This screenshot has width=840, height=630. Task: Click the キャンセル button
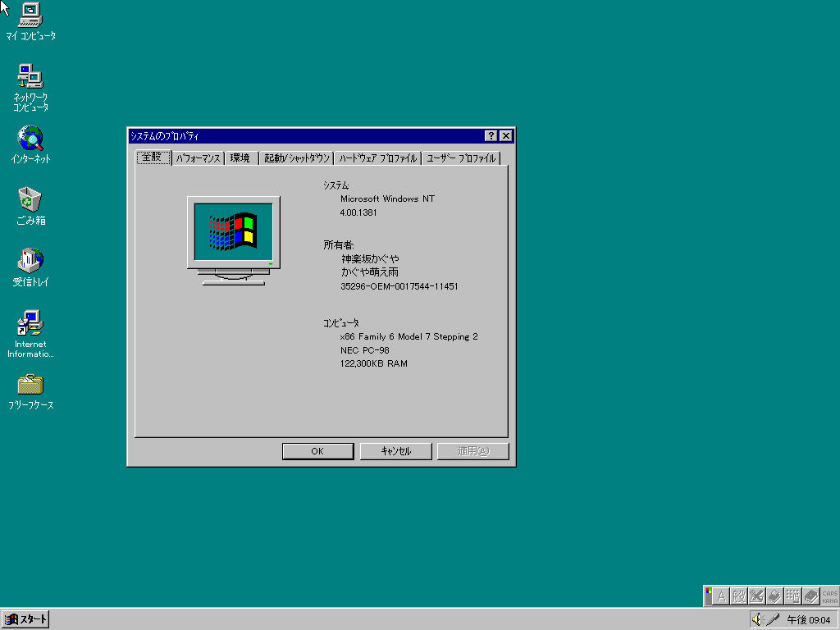tap(396, 451)
